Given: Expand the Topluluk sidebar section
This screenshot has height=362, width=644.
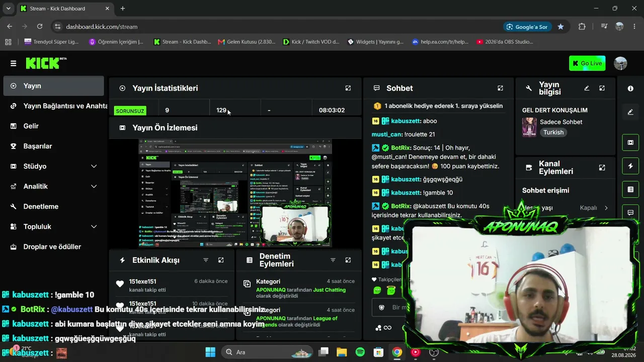Looking at the screenshot, I should 53,227.
